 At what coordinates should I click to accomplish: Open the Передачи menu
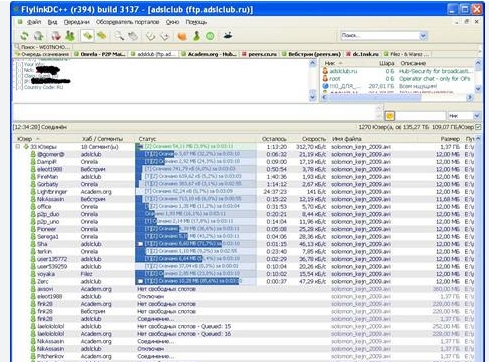pos(77,22)
